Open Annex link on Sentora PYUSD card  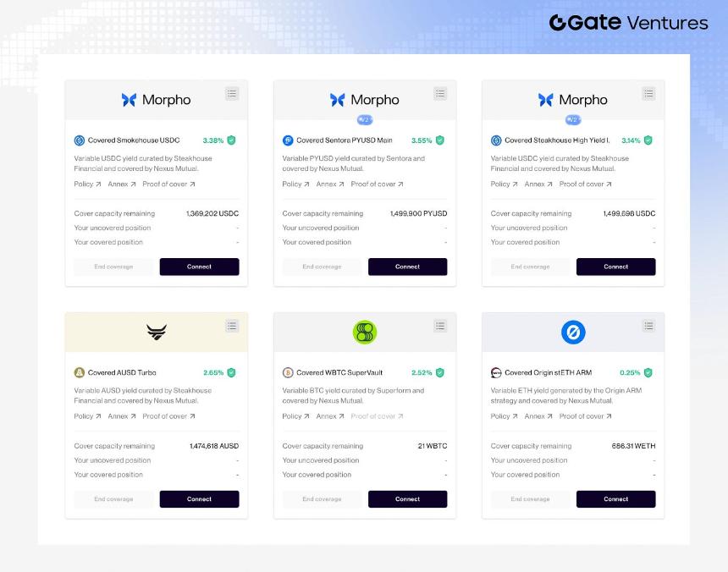click(x=330, y=184)
